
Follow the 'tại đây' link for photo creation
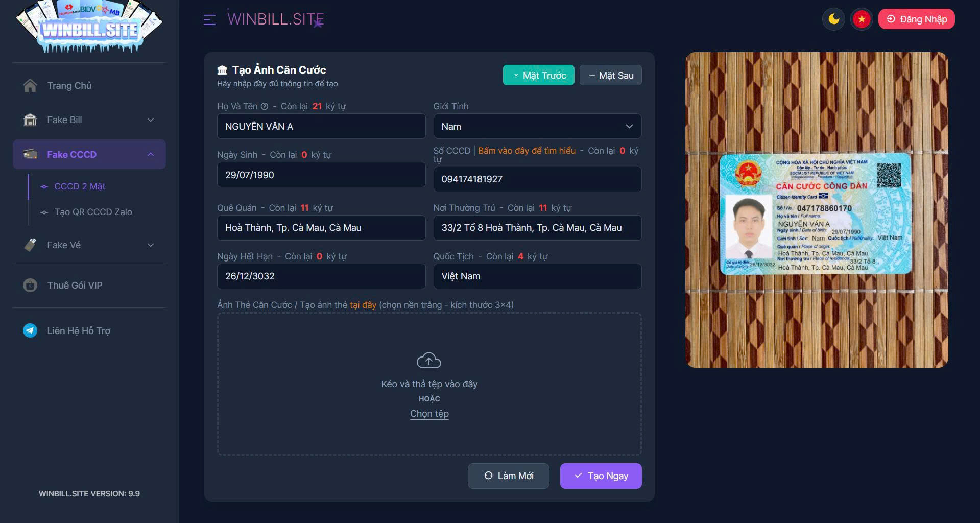point(363,305)
